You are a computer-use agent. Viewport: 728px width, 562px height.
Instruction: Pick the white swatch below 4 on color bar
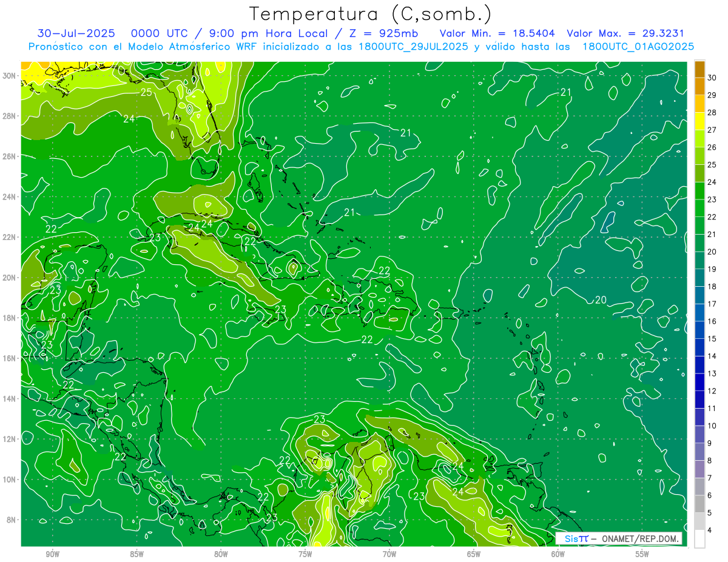pyautogui.click(x=699, y=539)
